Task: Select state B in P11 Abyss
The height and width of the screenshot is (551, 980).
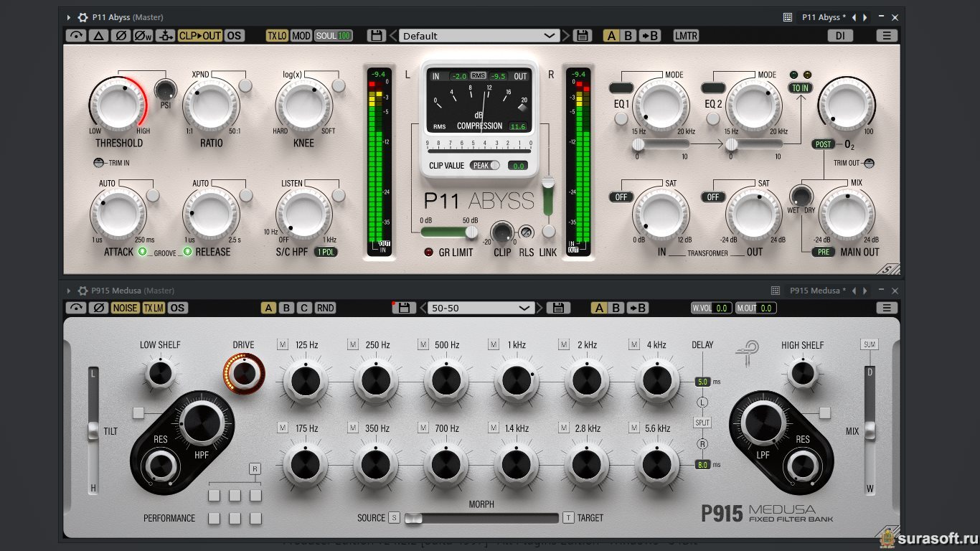Action: [x=628, y=36]
